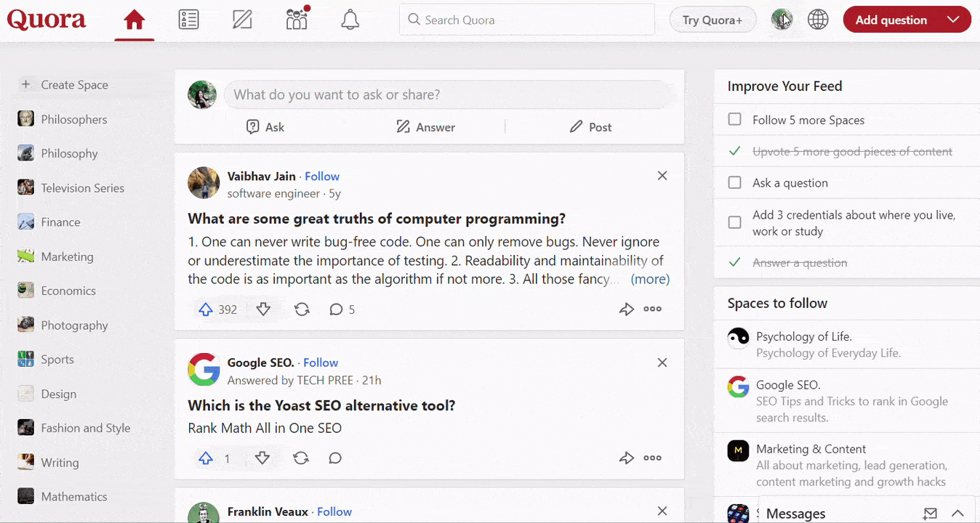Open the Following list icon in navbar
This screenshot has height=523, width=980.
(188, 20)
